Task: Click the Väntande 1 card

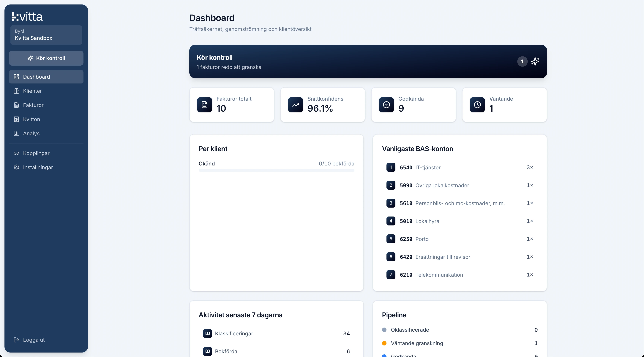Action: tap(505, 105)
